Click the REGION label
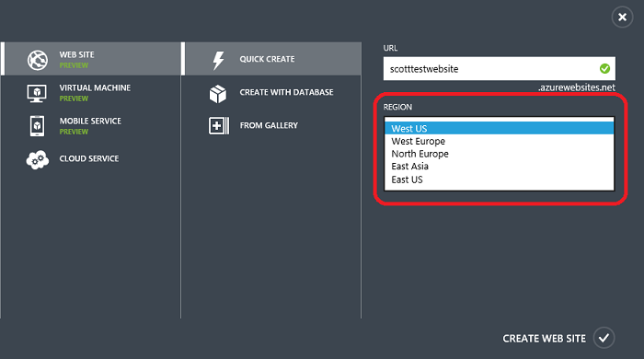Screen dimensions: 644x359 pyautogui.click(x=397, y=107)
